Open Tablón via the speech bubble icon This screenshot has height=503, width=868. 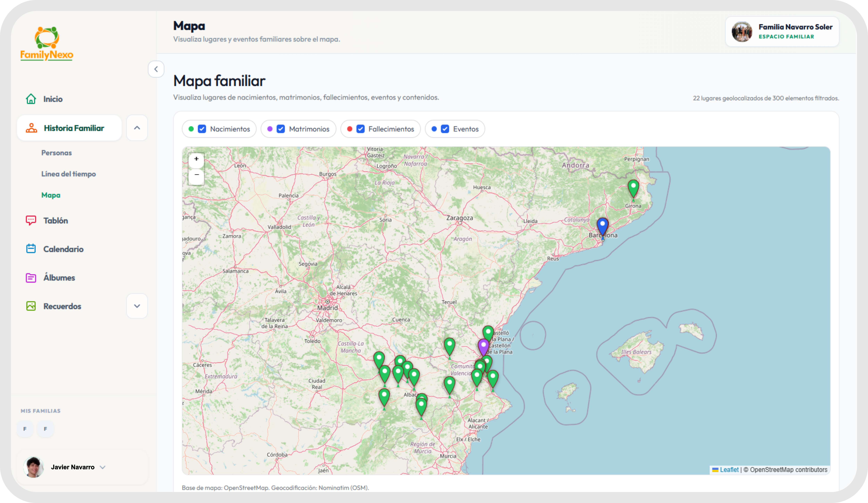pos(31,221)
